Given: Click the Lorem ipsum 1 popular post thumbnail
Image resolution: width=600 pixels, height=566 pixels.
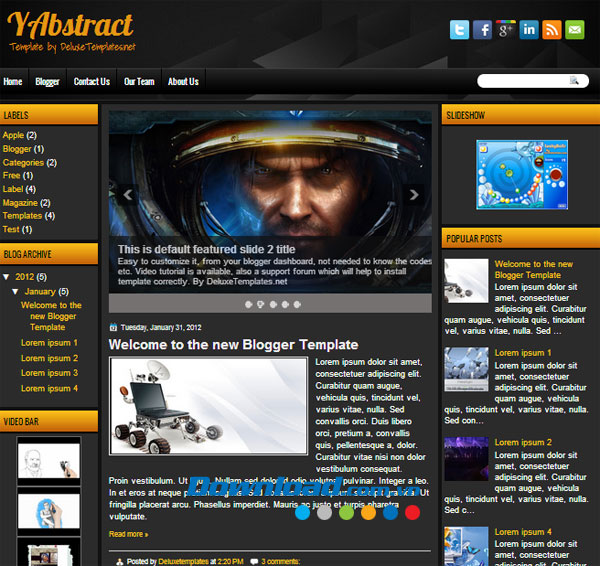Looking at the screenshot, I should click(466, 369).
